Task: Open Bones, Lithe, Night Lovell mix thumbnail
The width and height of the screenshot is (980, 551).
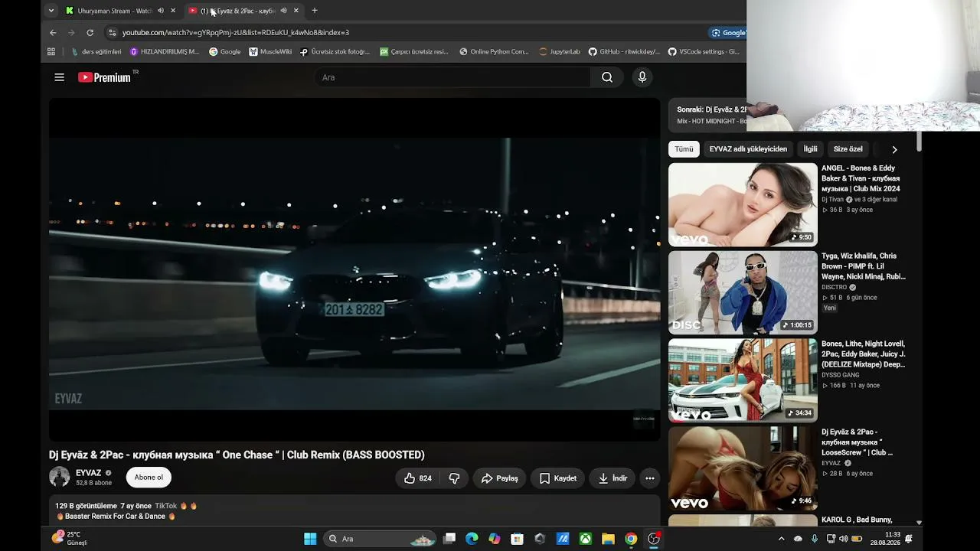Action: click(x=743, y=380)
